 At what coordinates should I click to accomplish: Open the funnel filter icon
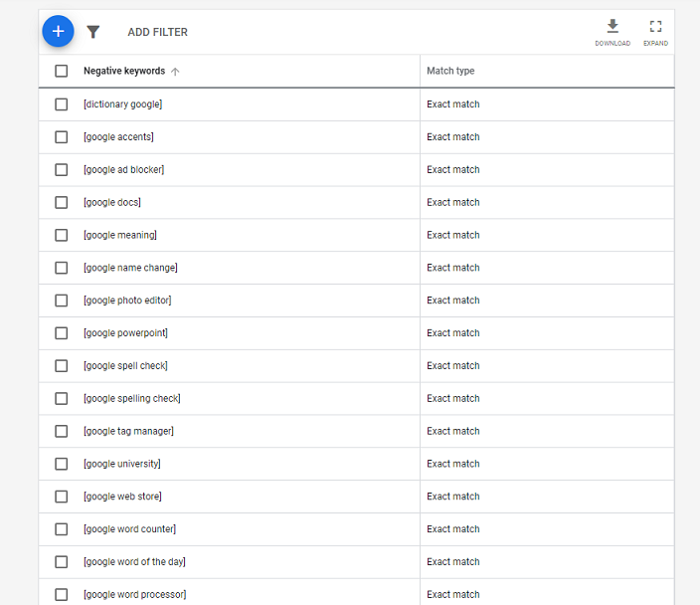click(92, 32)
